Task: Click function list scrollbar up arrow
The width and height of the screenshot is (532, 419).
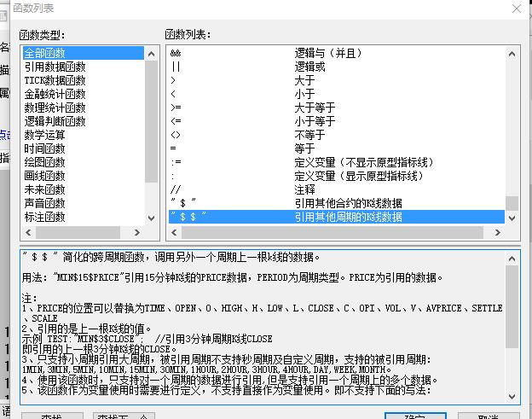Action: point(512,53)
